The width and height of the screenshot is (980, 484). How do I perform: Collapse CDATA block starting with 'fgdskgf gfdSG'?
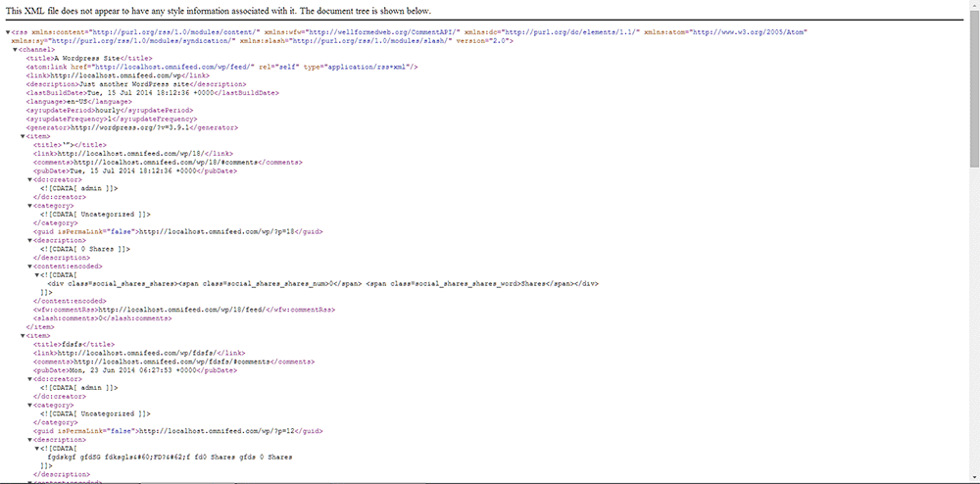tap(37, 449)
